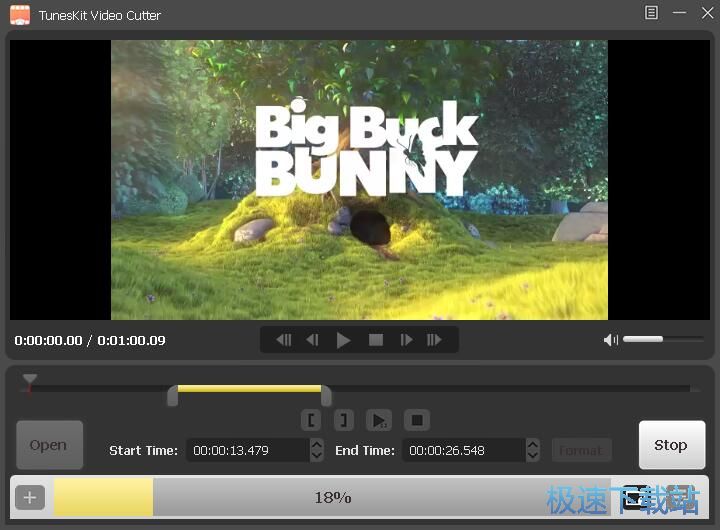The image size is (720, 530).
Task: Preview the selected segment
Action: coord(379,420)
